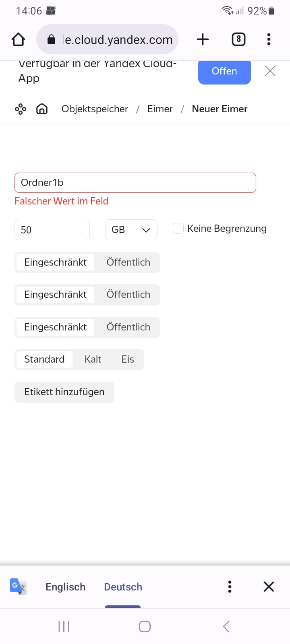The width and height of the screenshot is (290, 644).
Task: Enable the Keine Begrenzung checkbox
Action: [x=178, y=228]
